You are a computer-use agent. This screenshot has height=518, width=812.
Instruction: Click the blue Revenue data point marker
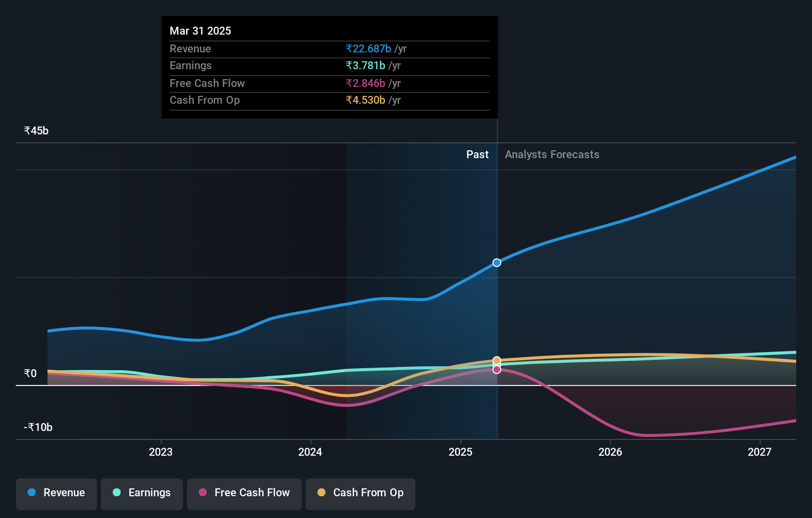pos(497,262)
